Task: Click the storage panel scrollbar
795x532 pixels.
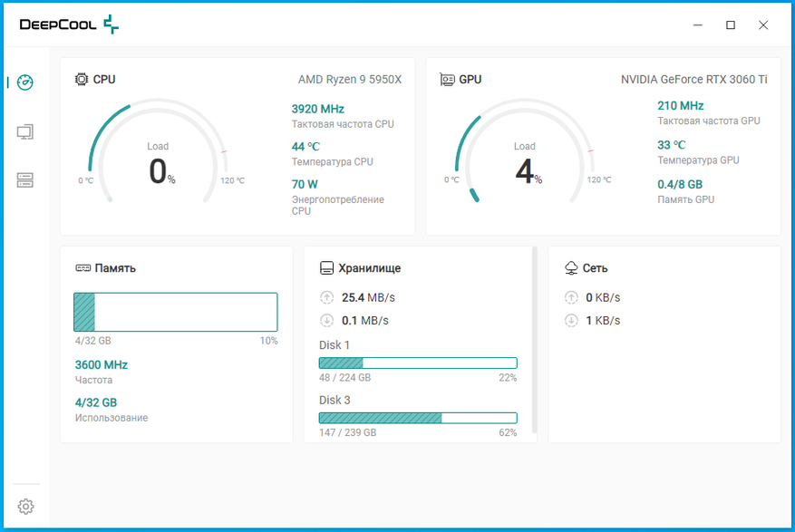Action: click(x=534, y=340)
